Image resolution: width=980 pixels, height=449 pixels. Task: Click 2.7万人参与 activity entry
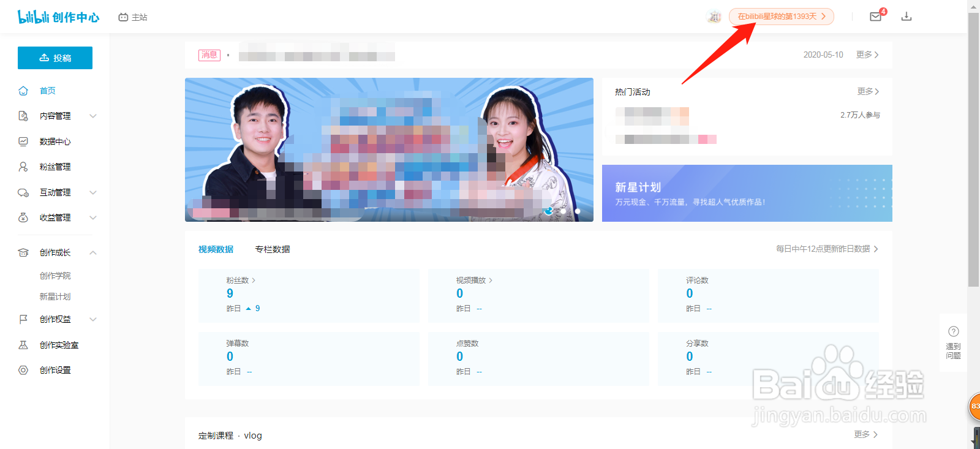point(860,115)
